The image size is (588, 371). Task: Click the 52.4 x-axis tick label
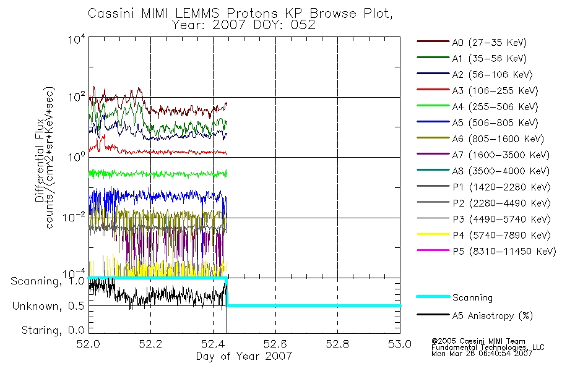(x=213, y=344)
